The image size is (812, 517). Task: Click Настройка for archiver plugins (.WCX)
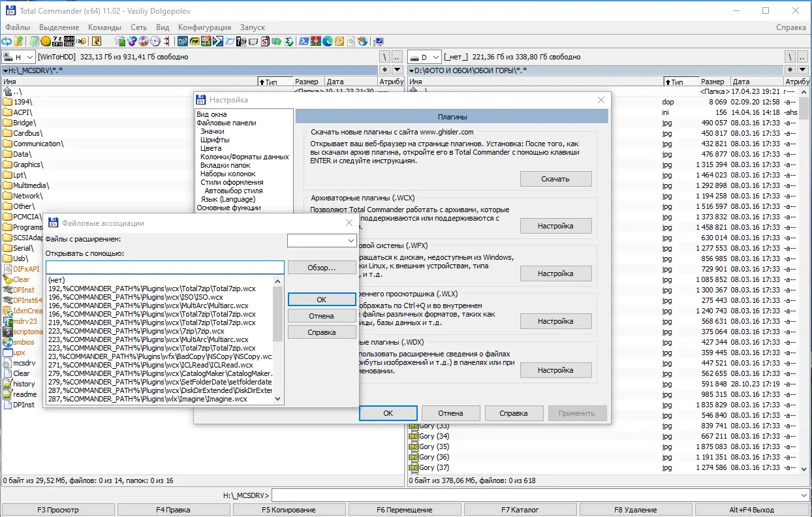click(555, 226)
